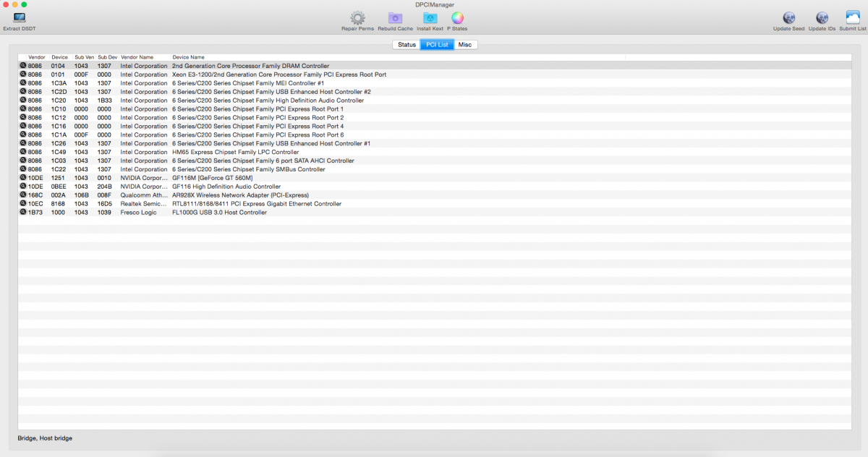Click the Extract DSDT toolbar icon
The height and width of the screenshot is (457, 868).
pos(19,18)
